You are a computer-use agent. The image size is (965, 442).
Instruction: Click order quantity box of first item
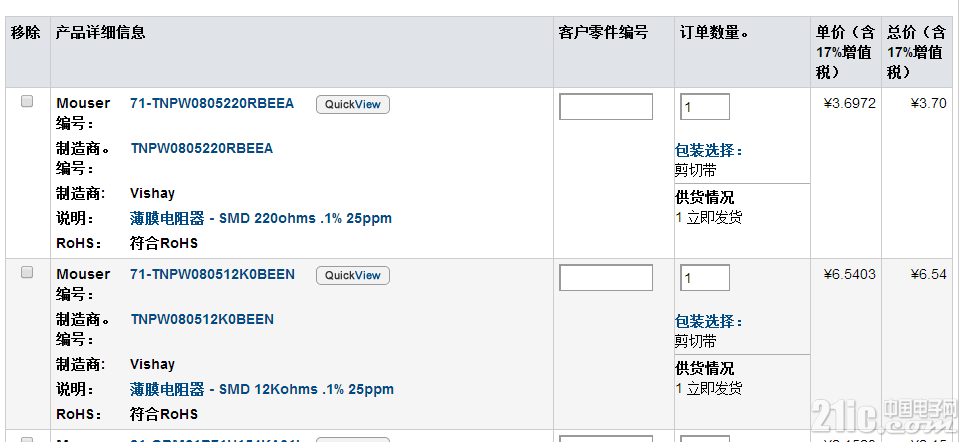705,106
